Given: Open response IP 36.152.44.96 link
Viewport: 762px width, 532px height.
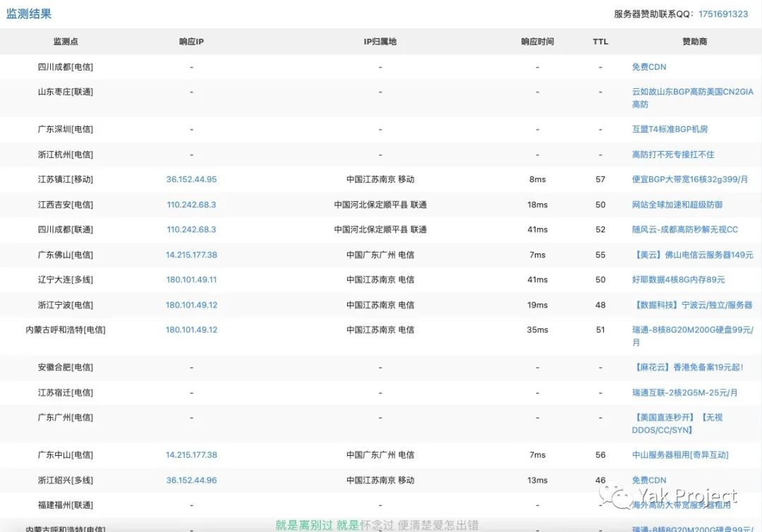Looking at the screenshot, I should pyautogui.click(x=191, y=480).
